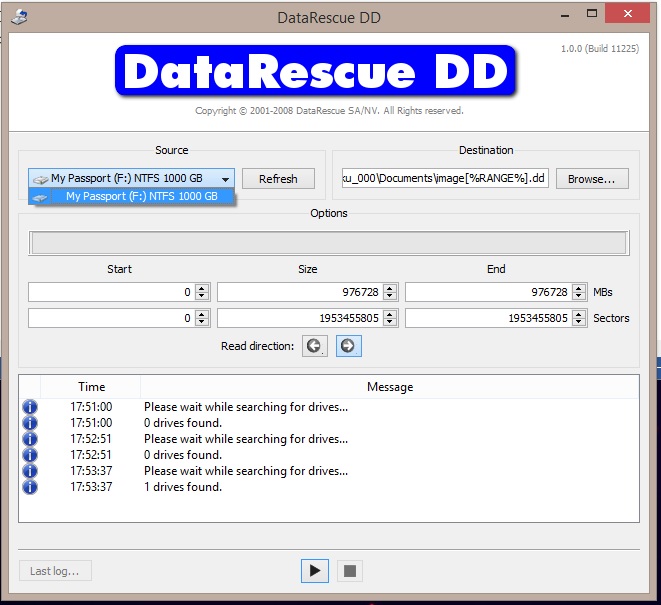This screenshot has height=605, width=661.
Task: Click the Start Sectors input field
Action: (x=112, y=318)
